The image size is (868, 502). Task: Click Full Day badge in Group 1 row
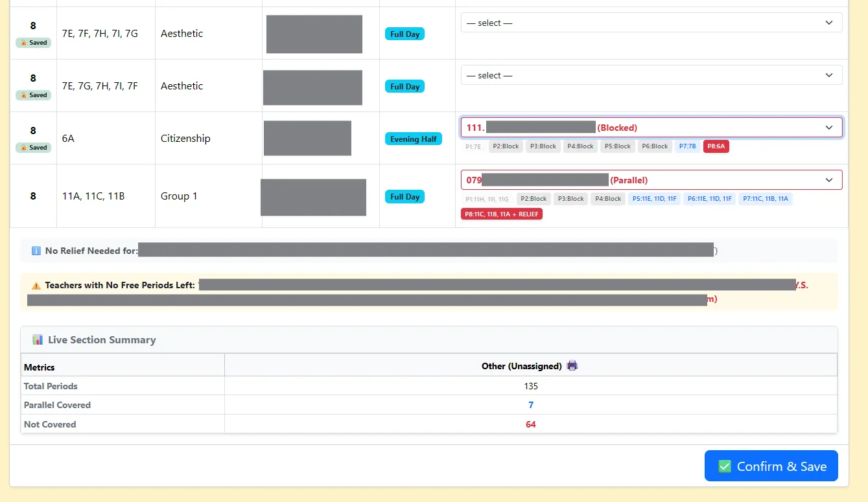[x=405, y=197]
